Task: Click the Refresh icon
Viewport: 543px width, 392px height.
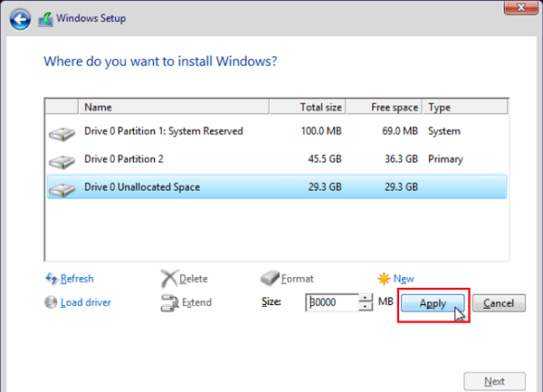Action: click(52, 279)
